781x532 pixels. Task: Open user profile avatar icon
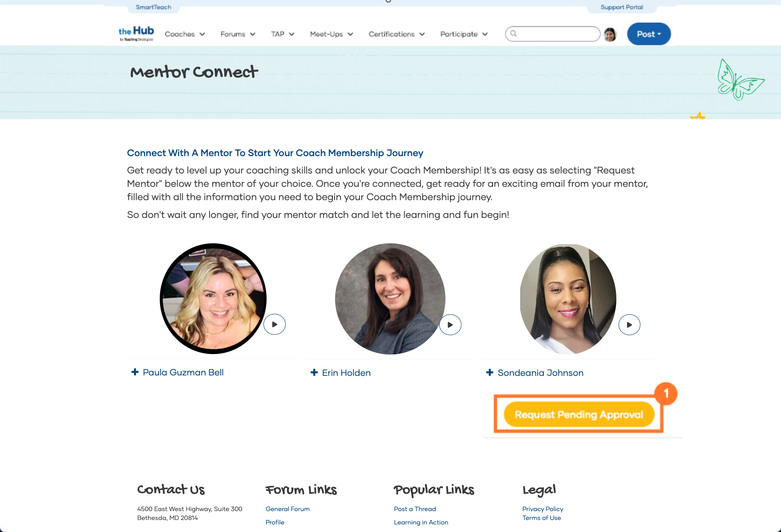coord(610,34)
